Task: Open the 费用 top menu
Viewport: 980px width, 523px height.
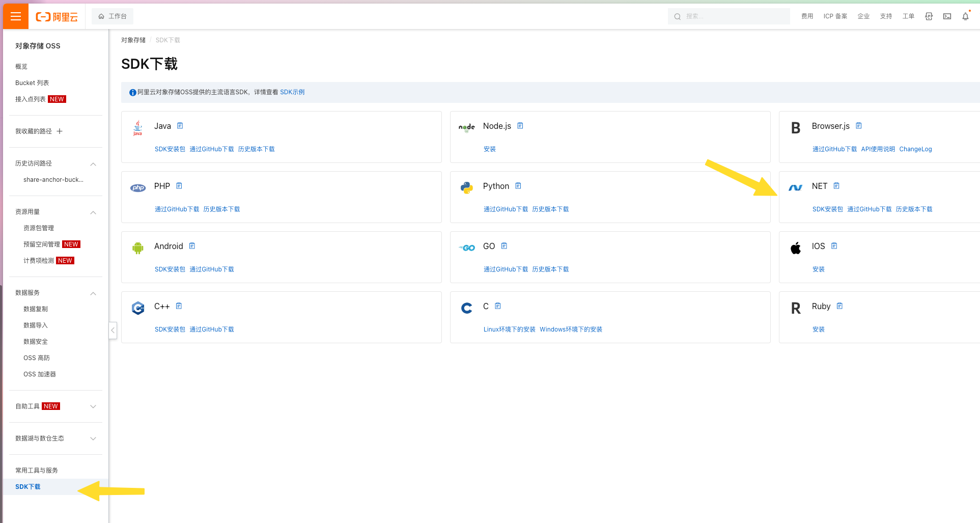Action: click(x=807, y=16)
